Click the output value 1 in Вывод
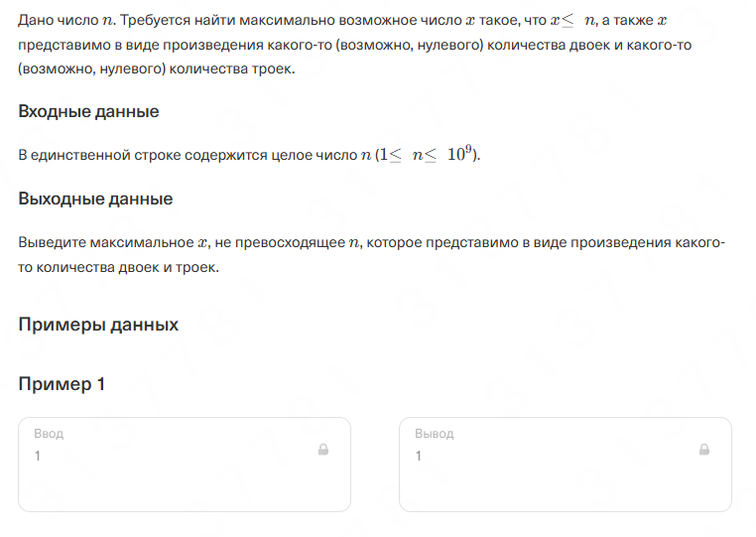The height and width of the screenshot is (537, 756). pos(418,456)
